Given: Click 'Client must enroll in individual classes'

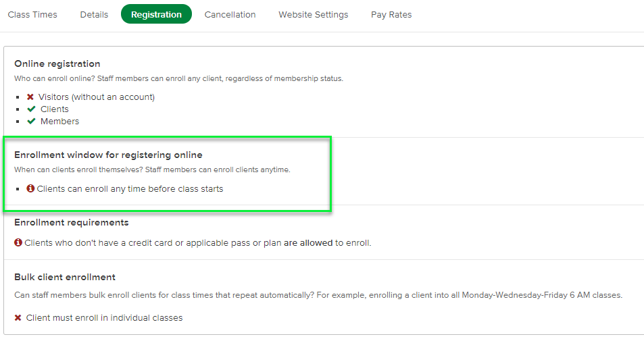Looking at the screenshot, I should point(104,318).
